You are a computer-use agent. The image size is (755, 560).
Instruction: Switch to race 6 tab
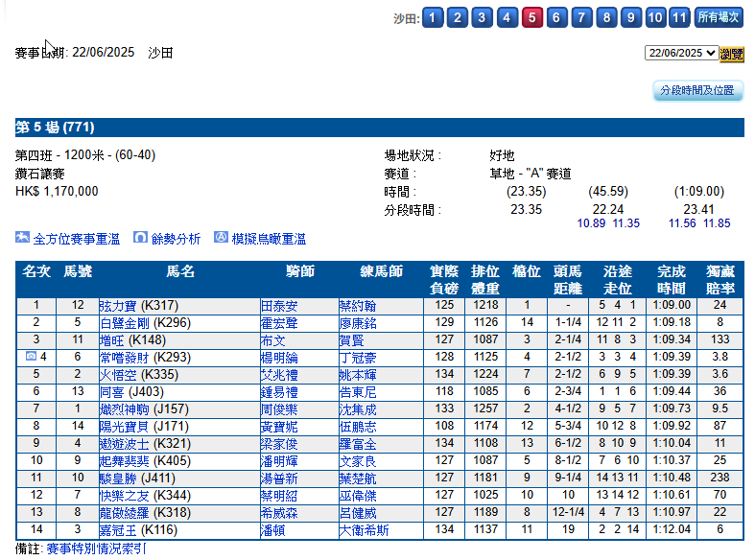pos(556,18)
